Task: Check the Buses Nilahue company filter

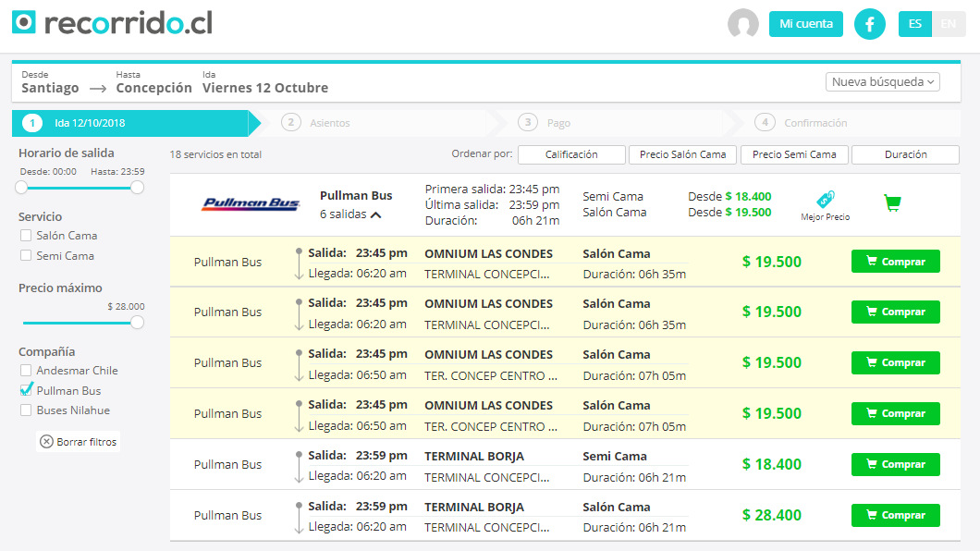Action: [x=26, y=410]
